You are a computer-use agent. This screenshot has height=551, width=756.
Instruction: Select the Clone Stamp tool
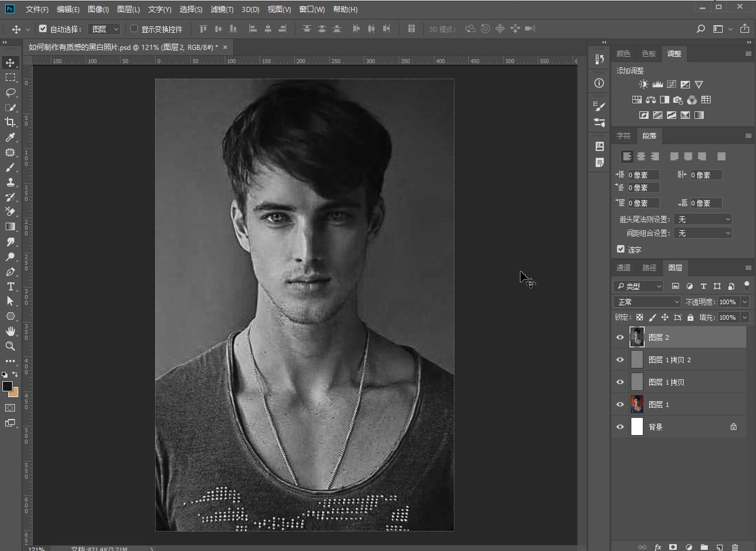pos(10,182)
